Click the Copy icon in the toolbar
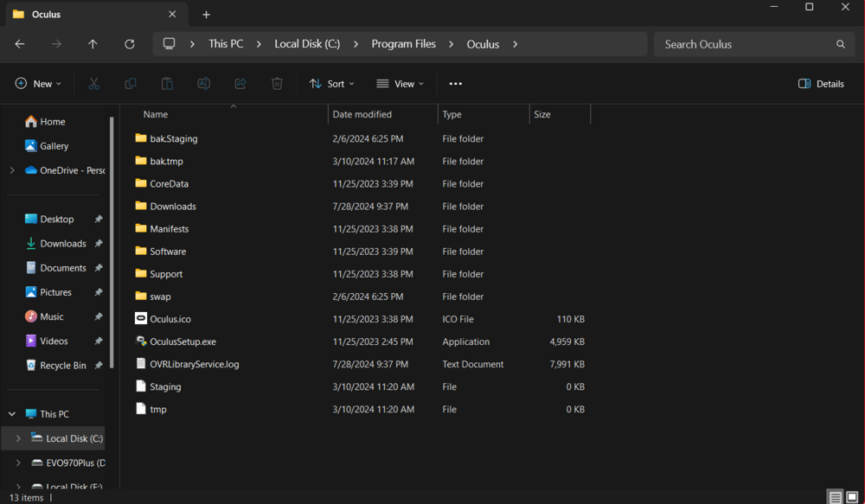Image resolution: width=865 pixels, height=504 pixels. 131,83
